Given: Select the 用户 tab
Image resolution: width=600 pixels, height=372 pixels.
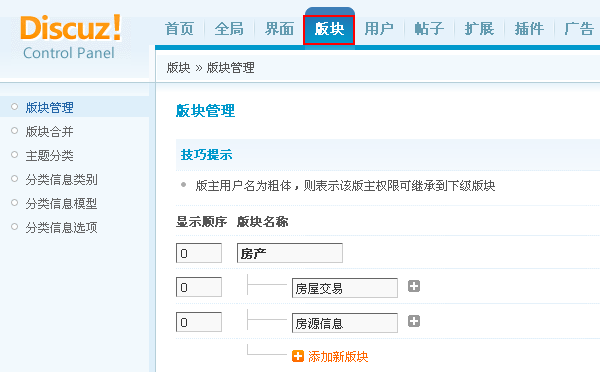Looking at the screenshot, I should tap(379, 29).
